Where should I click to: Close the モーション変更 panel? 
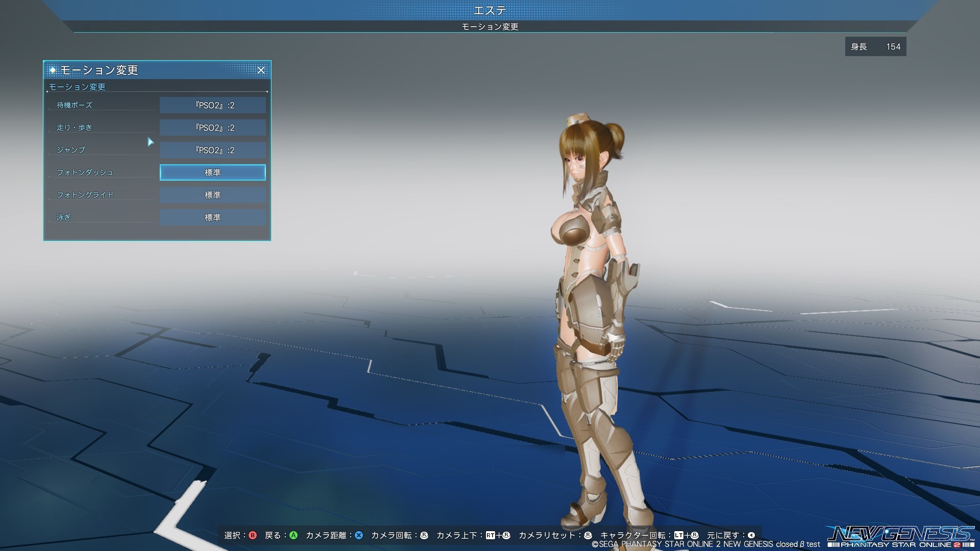point(261,70)
